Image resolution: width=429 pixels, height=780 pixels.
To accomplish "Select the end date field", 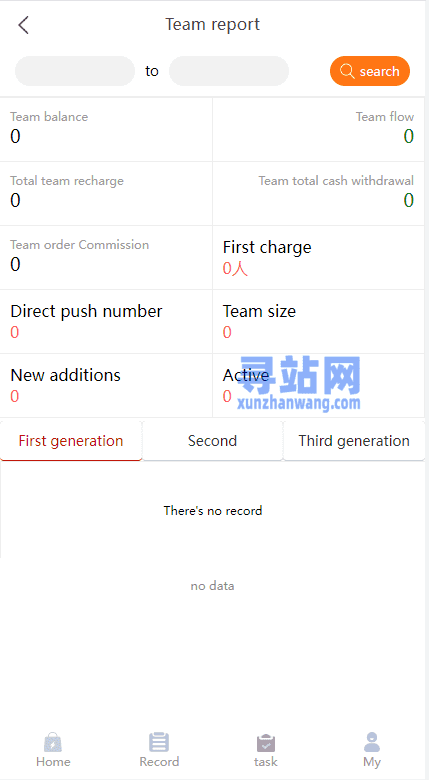I will point(229,71).
